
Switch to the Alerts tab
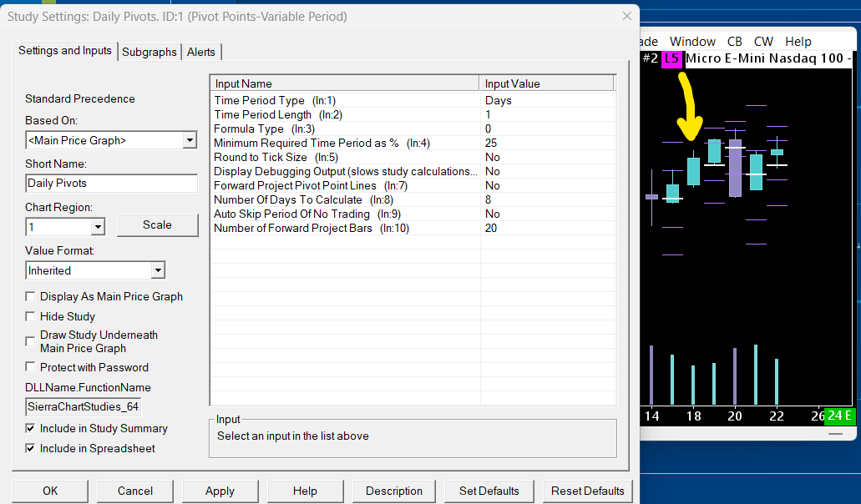coord(201,52)
